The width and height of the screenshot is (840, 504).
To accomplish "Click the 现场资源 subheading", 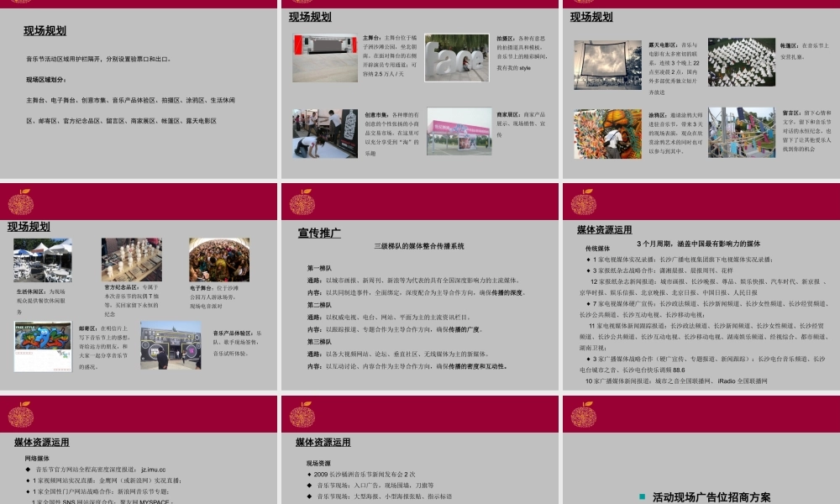I will [x=318, y=464].
